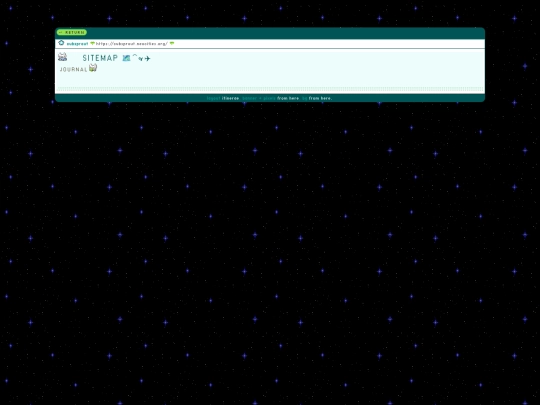Click the flower icon beside subsprout
The height and width of the screenshot is (405, 540).
point(61,43)
